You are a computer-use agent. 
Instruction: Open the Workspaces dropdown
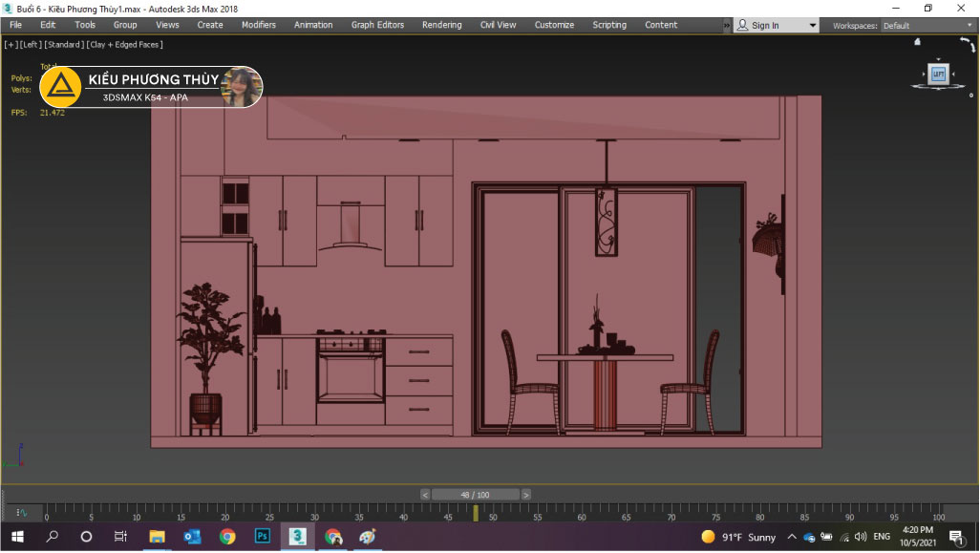925,26
